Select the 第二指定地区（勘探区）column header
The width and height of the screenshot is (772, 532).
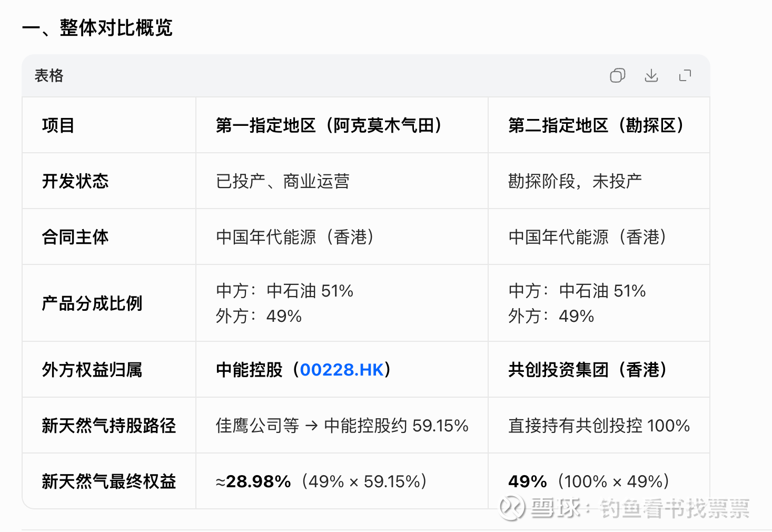click(x=596, y=125)
